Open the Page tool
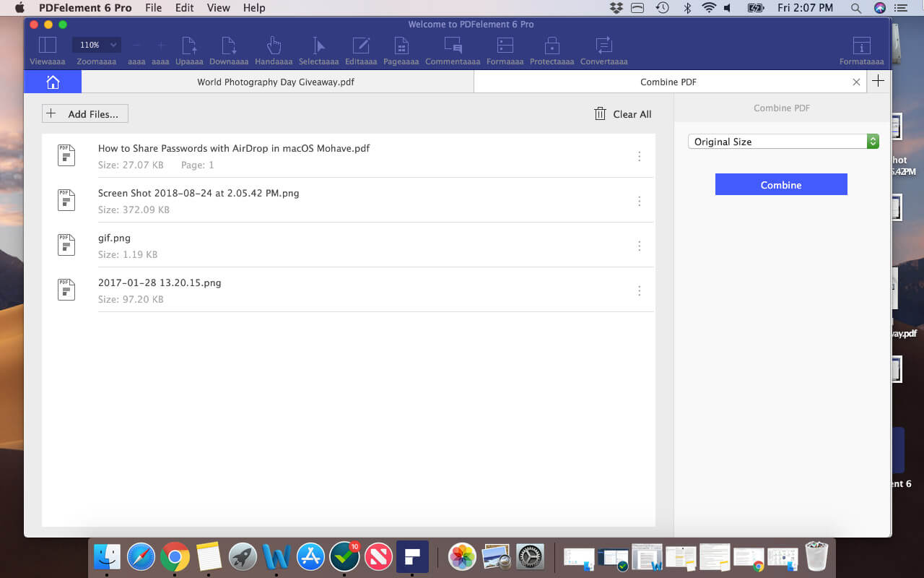This screenshot has width=924, height=578. 401,46
